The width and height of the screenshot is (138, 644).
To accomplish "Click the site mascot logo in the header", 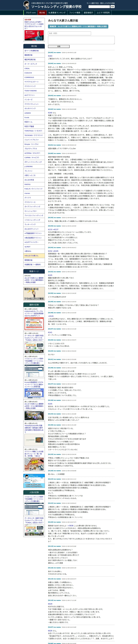I will (26, 5).
